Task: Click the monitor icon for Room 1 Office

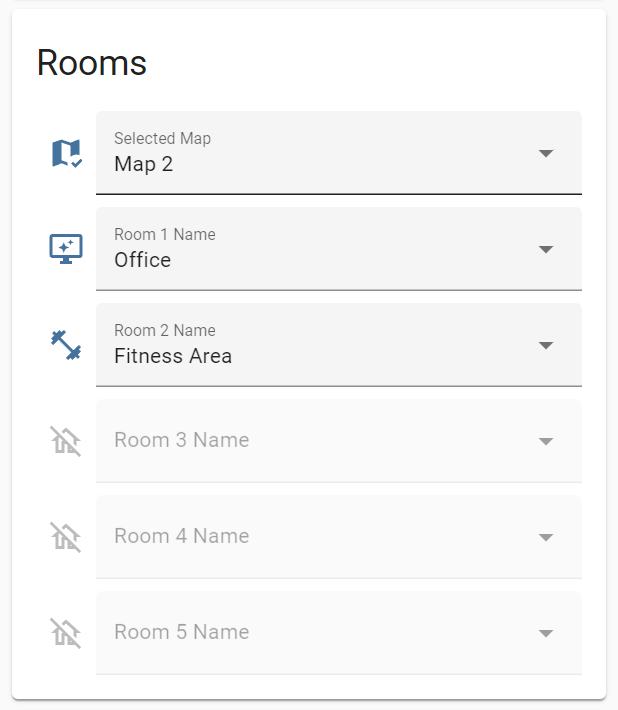Action: (x=66, y=249)
